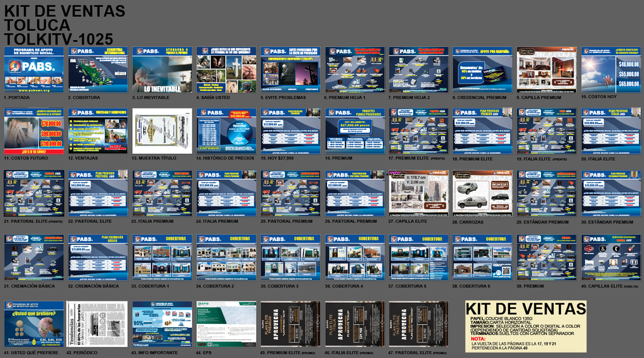Screen dimensions: 644x358
Task: Select the 42. PERIÓDICO newspaper thumbnail
Action: point(97,323)
